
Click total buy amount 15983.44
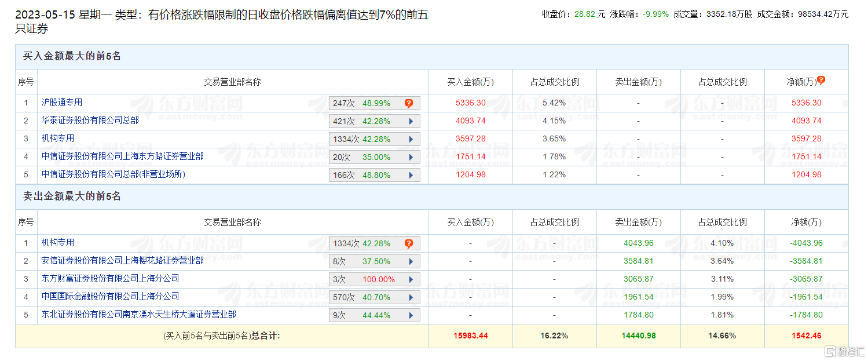click(471, 336)
